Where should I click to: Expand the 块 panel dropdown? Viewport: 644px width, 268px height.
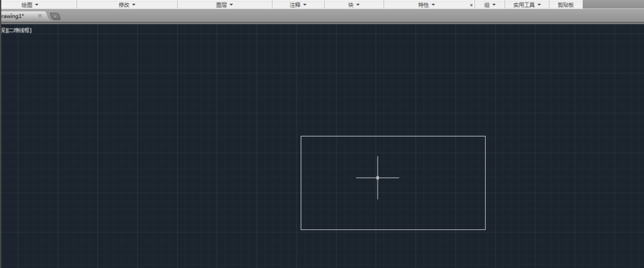[x=354, y=5]
